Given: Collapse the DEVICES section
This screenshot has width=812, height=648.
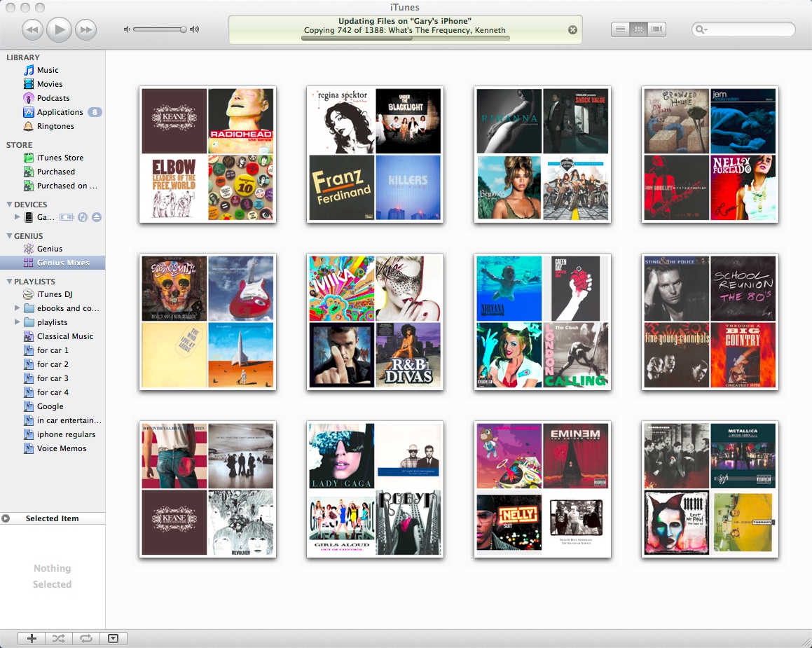Looking at the screenshot, I should tap(9, 204).
